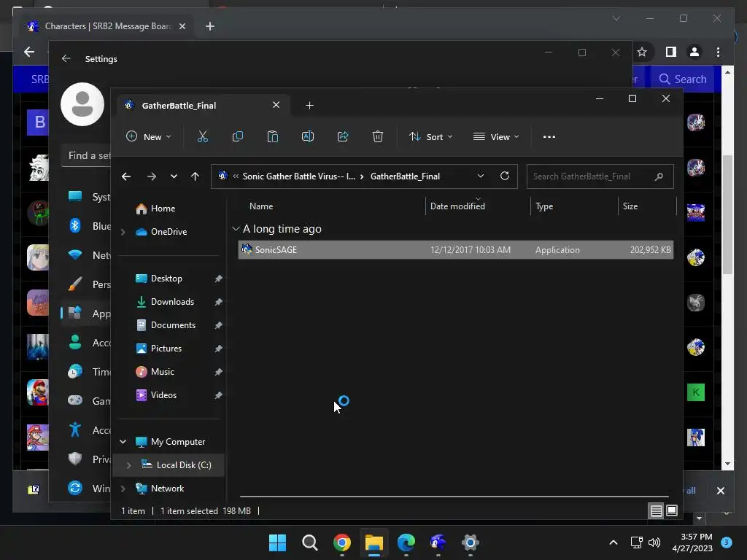Go forward in File Explorer navigation
747x560 pixels.
(152, 176)
